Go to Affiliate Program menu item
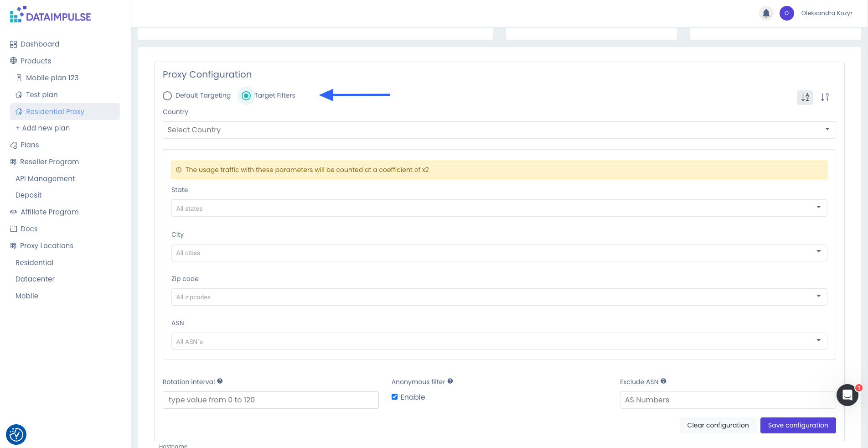Screen dimensions: 868x448 tap(49, 212)
